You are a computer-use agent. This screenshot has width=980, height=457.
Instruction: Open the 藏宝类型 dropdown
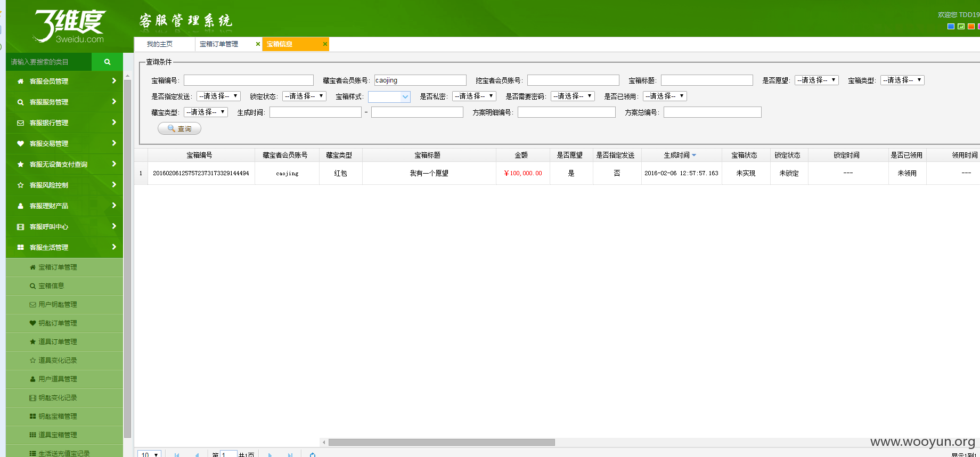(206, 112)
